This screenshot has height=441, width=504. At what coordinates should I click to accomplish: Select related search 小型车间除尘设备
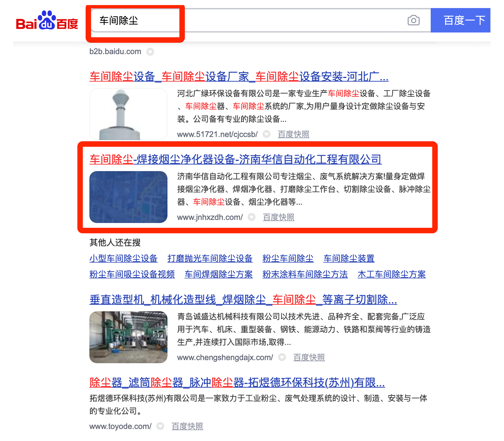pos(123,259)
